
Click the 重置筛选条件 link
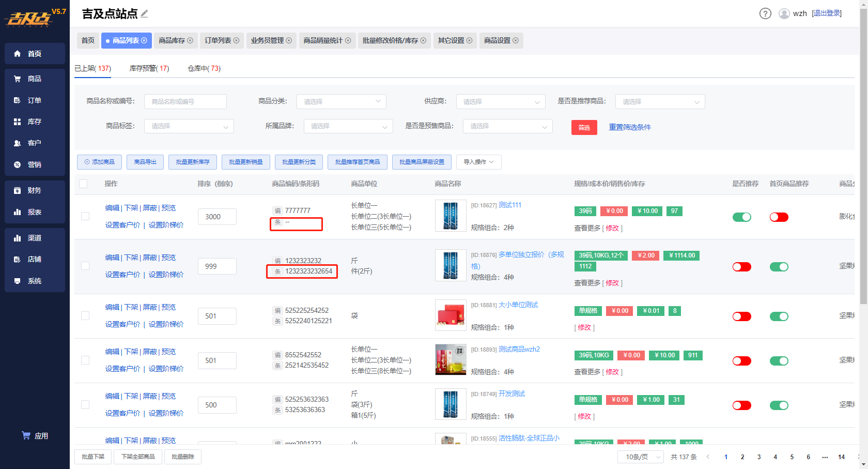click(x=630, y=127)
